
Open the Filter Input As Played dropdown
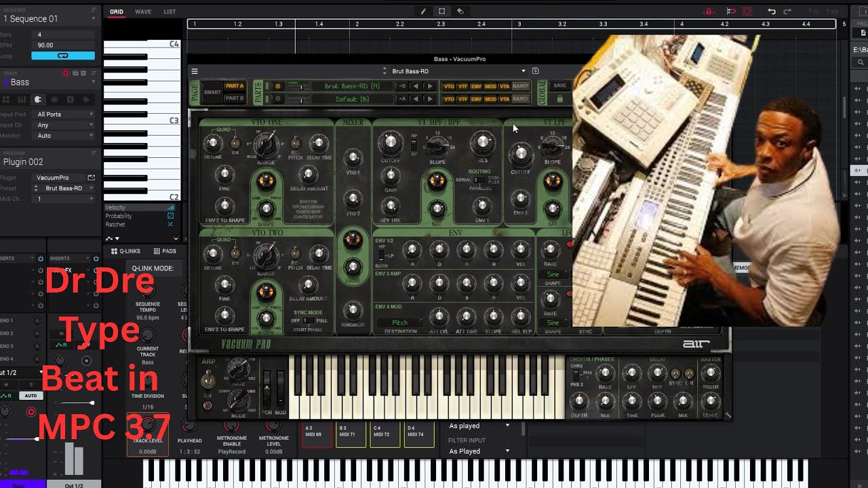tap(479, 451)
